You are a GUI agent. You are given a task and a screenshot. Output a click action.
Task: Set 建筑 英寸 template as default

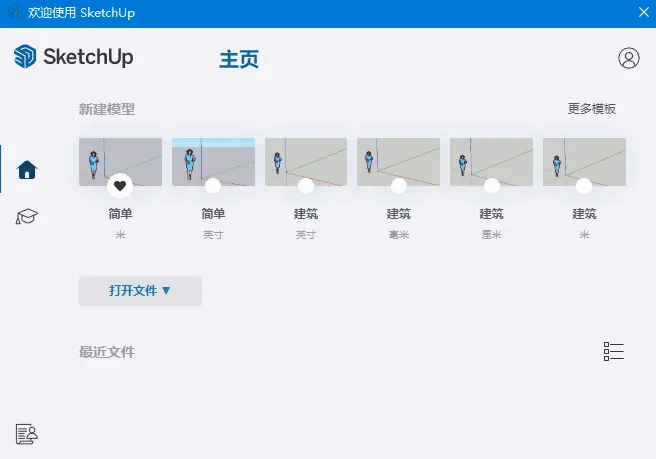pyautogui.click(x=306, y=186)
